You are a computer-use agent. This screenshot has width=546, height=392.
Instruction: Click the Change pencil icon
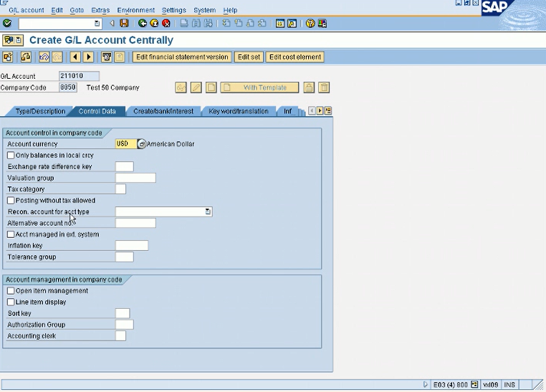196,87
